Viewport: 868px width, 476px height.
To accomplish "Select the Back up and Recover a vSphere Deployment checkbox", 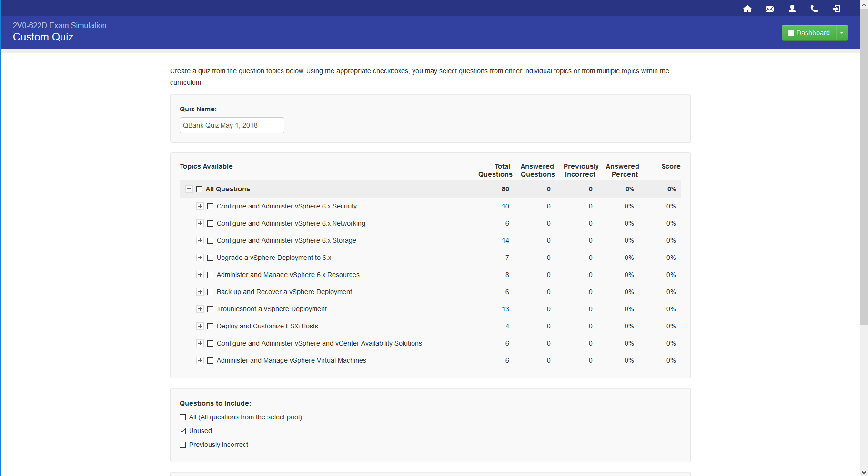I will click(211, 292).
